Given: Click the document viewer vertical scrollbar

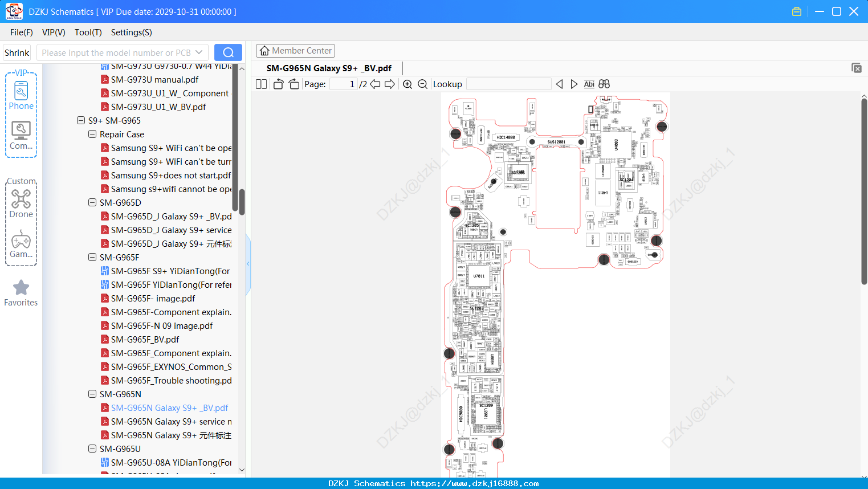Looking at the screenshot, I should (x=864, y=191).
